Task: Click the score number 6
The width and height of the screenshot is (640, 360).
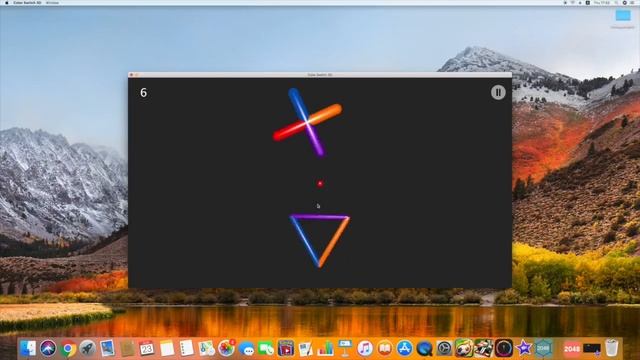Action: (x=143, y=93)
